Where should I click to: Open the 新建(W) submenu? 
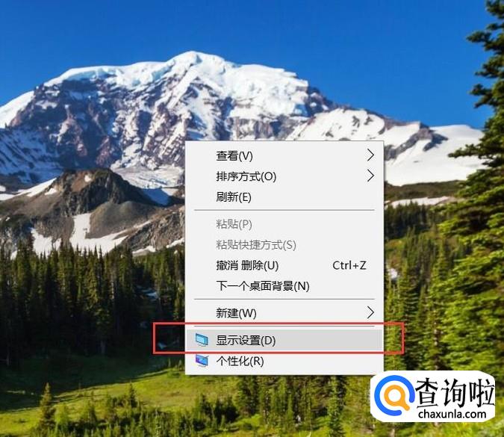point(284,313)
